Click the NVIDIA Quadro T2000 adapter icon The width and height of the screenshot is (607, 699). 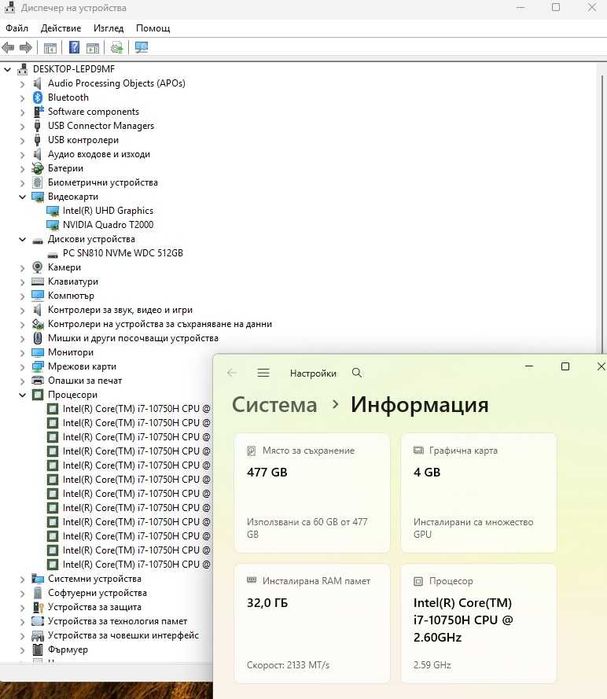click(x=53, y=225)
